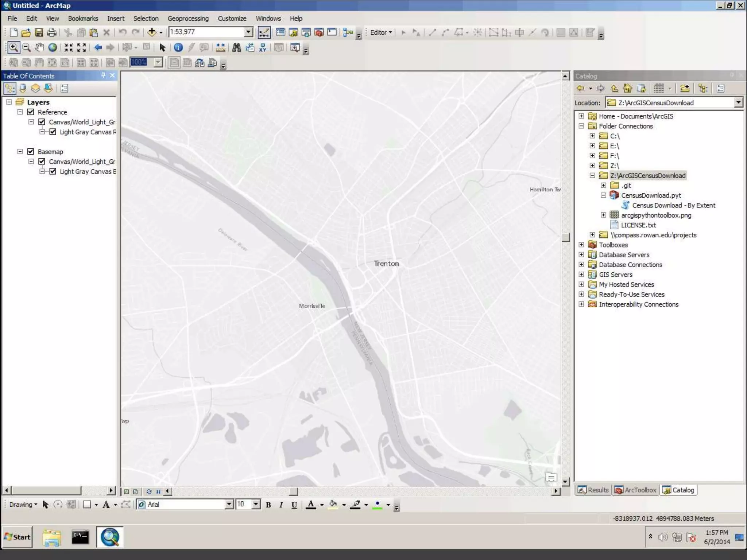This screenshot has height=560, width=747.
Task: Uncheck the Reference layer checkbox
Action: click(x=31, y=112)
